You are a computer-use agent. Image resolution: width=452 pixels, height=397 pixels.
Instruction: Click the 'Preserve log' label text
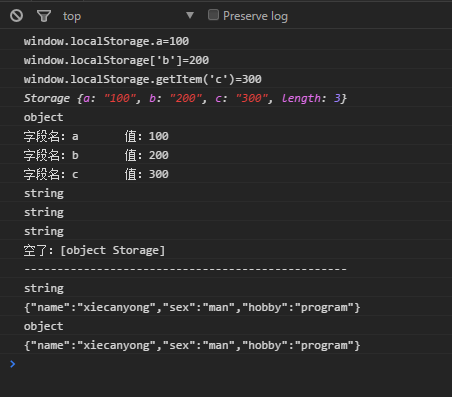pos(255,16)
